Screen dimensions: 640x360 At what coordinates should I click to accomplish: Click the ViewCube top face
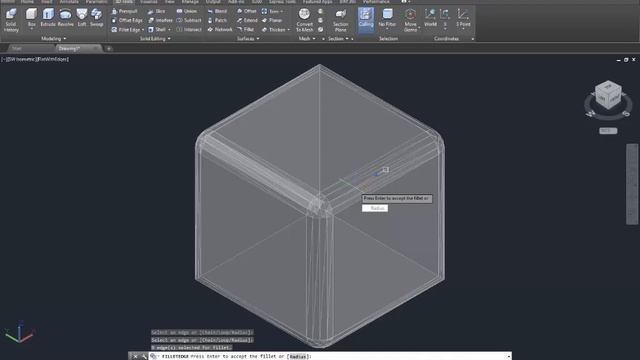[608, 86]
